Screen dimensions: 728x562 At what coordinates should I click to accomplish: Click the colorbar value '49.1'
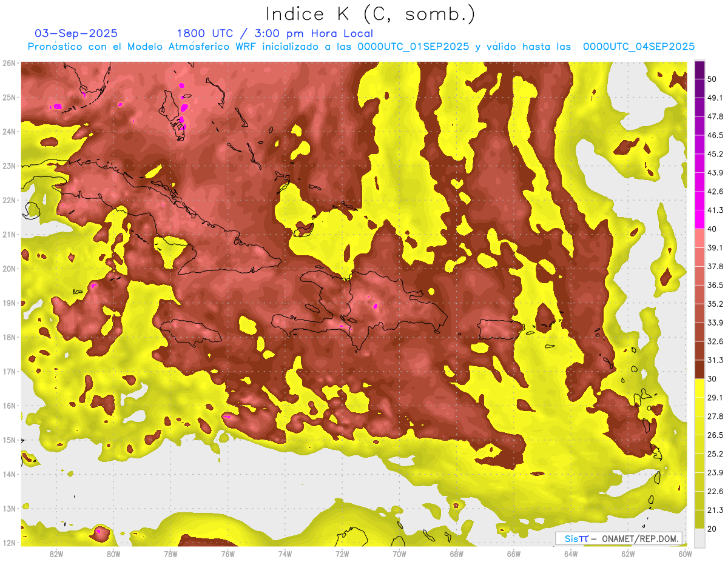(x=715, y=98)
